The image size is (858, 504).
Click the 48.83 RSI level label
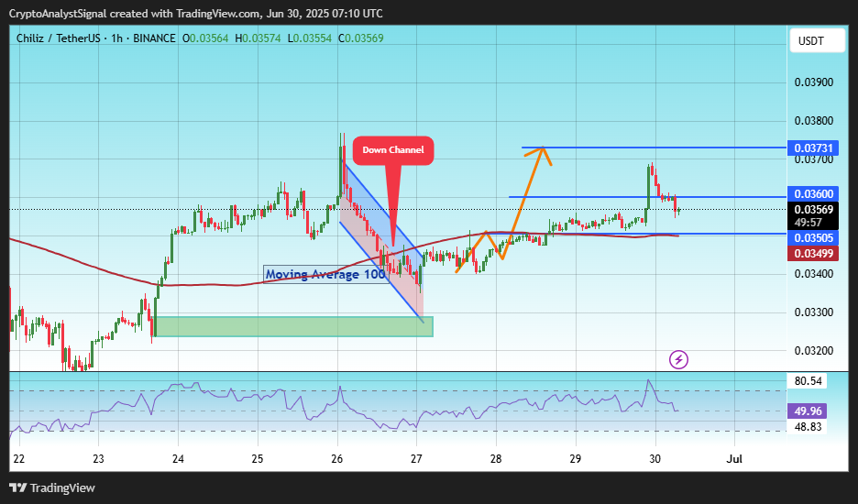coord(807,427)
